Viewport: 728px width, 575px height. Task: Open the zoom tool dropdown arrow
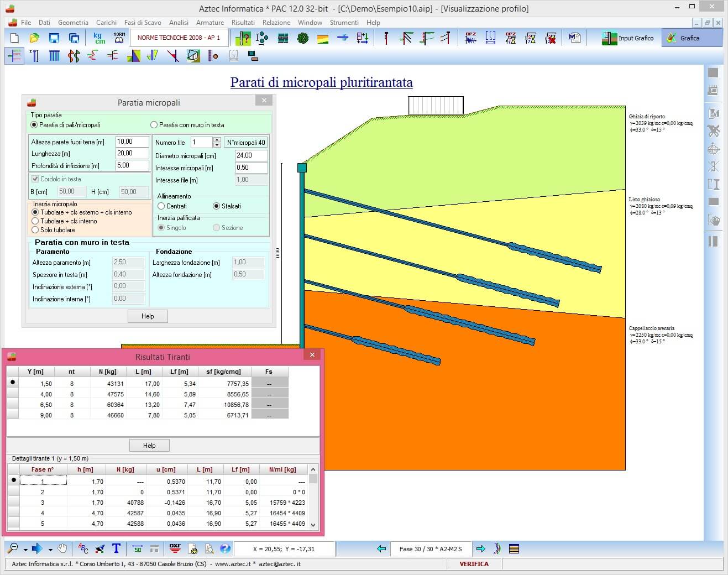click(x=25, y=550)
